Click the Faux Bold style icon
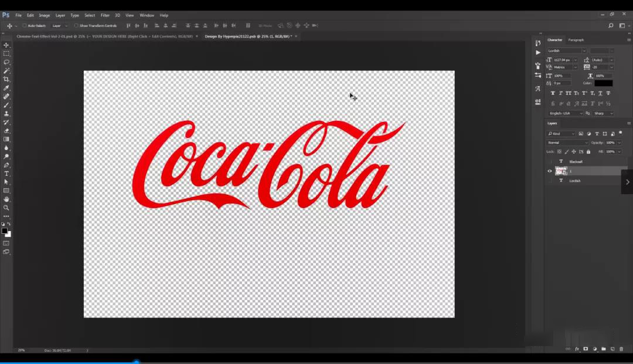This screenshot has height=364, width=633. (x=553, y=93)
